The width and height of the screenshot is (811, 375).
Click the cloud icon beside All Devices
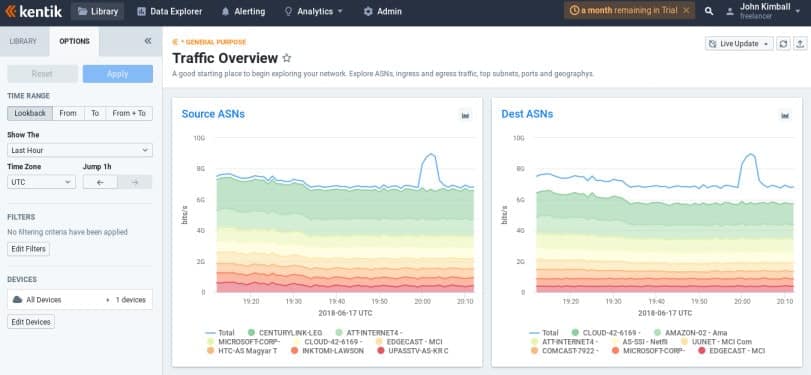[17, 299]
